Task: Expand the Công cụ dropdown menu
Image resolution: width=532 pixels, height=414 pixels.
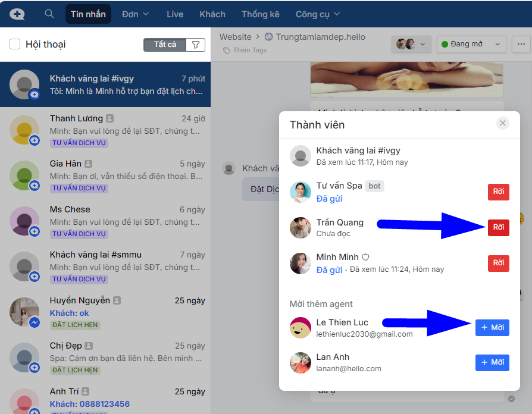Action: pos(318,14)
